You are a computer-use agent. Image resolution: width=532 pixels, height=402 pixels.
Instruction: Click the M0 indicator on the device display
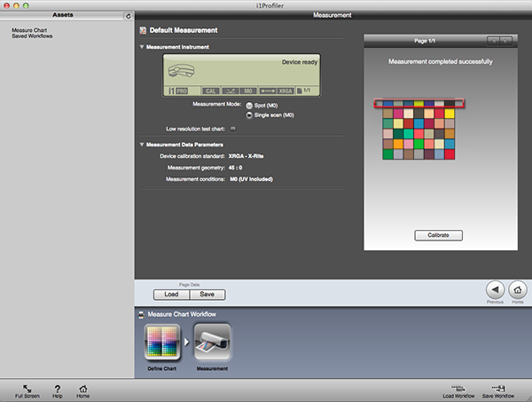[x=248, y=91]
